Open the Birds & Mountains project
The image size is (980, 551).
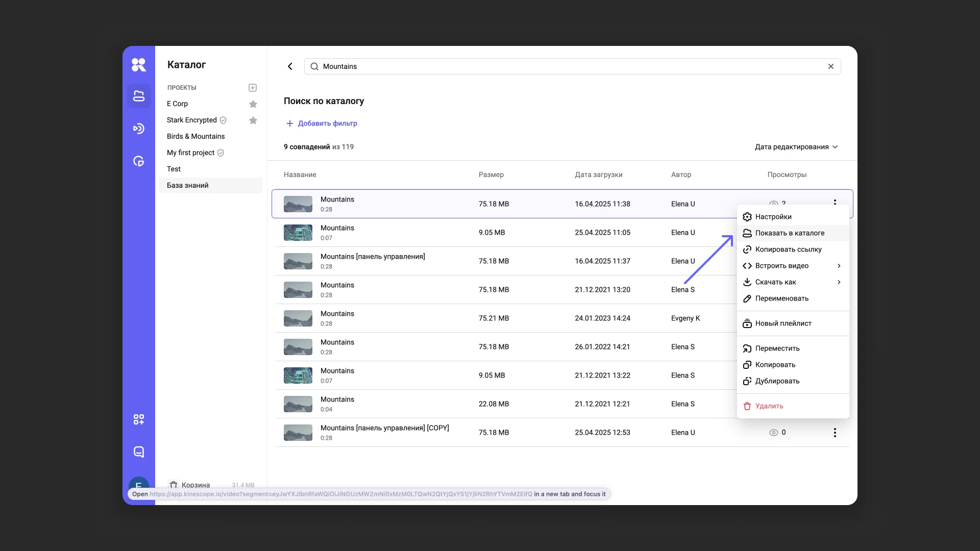click(195, 136)
